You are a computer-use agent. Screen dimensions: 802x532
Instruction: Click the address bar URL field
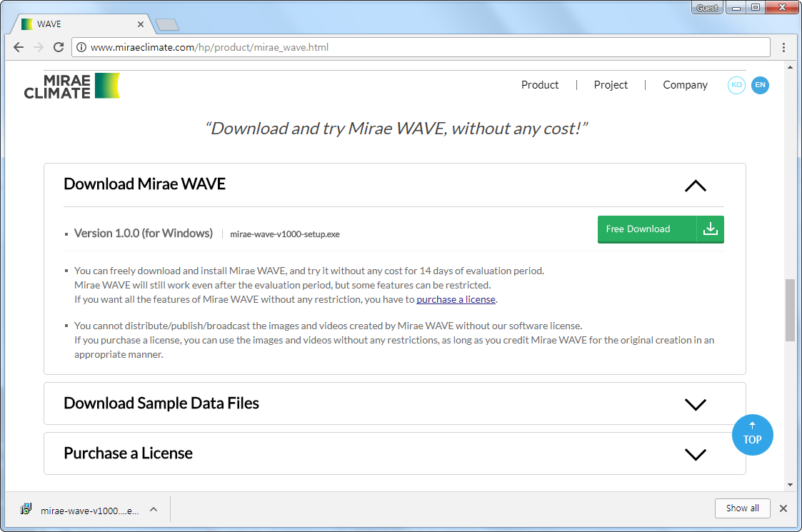click(421, 47)
